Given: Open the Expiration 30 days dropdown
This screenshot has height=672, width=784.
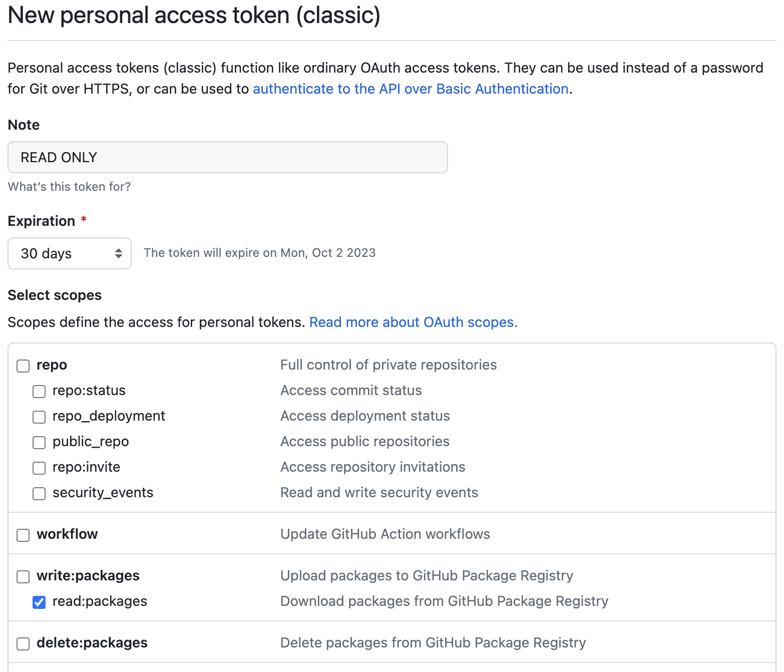Looking at the screenshot, I should 70,253.
